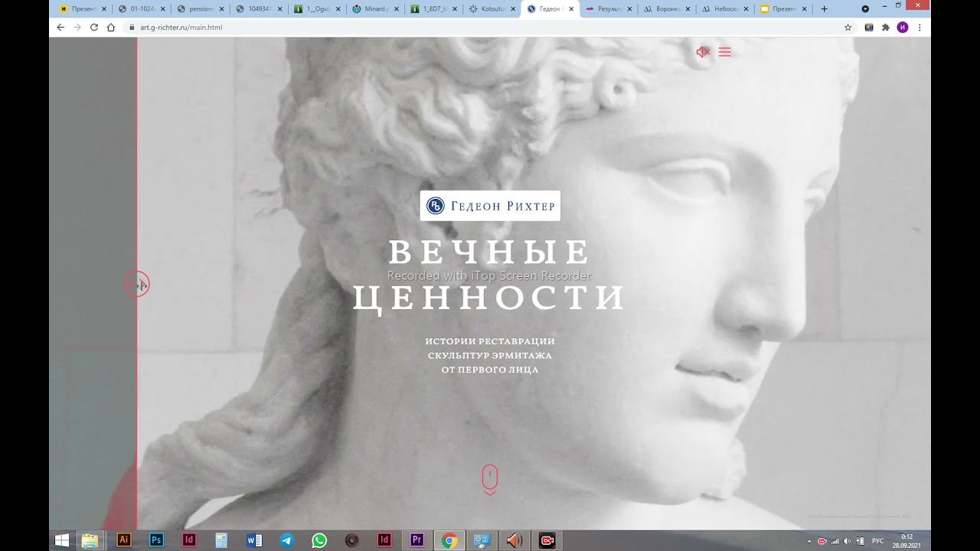Open the Windows Start menu
The height and width of the screenshot is (551, 980).
[x=62, y=540]
